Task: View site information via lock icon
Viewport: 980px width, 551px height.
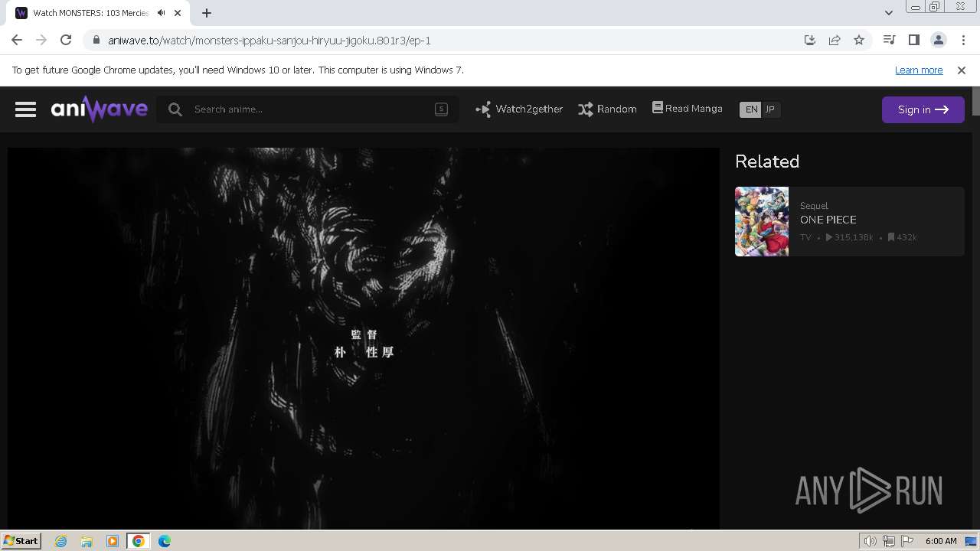Action: (x=96, y=40)
